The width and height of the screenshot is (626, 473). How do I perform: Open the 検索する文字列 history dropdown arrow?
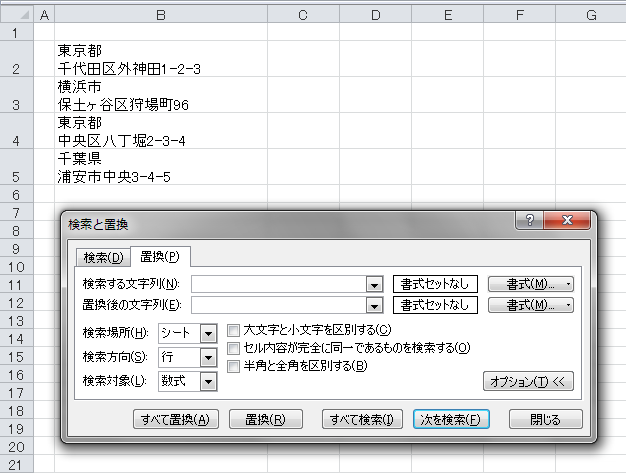tap(374, 285)
